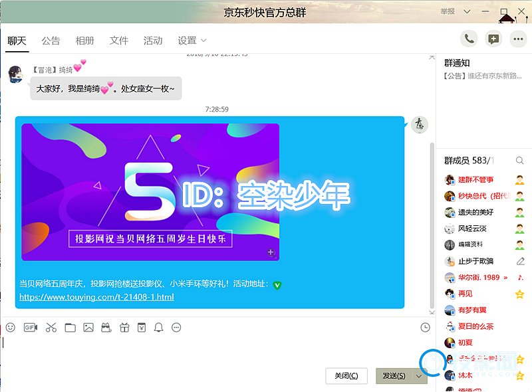Image resolution: width=532 pixels, height=392 pixels.
Task: Open message history clock icon
Action: (x=425, y=328)
